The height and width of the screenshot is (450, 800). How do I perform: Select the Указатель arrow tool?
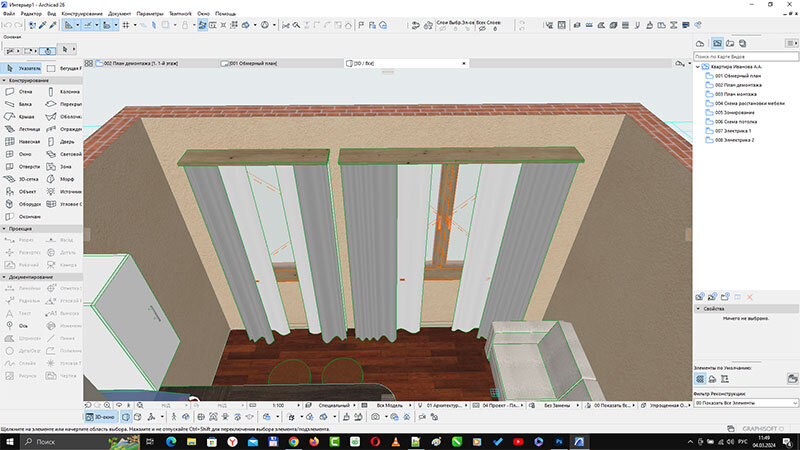[x=22, y=68]
